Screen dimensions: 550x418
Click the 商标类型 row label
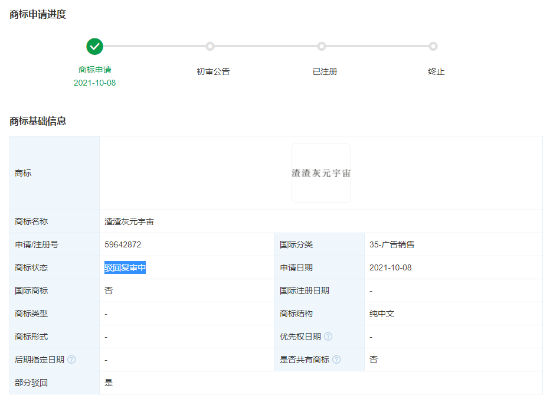coord(31,314)
